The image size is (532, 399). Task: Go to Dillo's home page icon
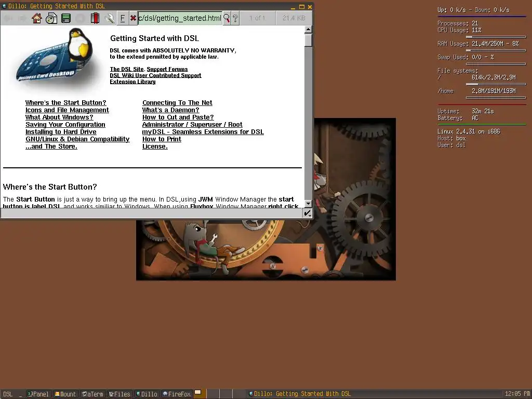click(x=37, y=18)
